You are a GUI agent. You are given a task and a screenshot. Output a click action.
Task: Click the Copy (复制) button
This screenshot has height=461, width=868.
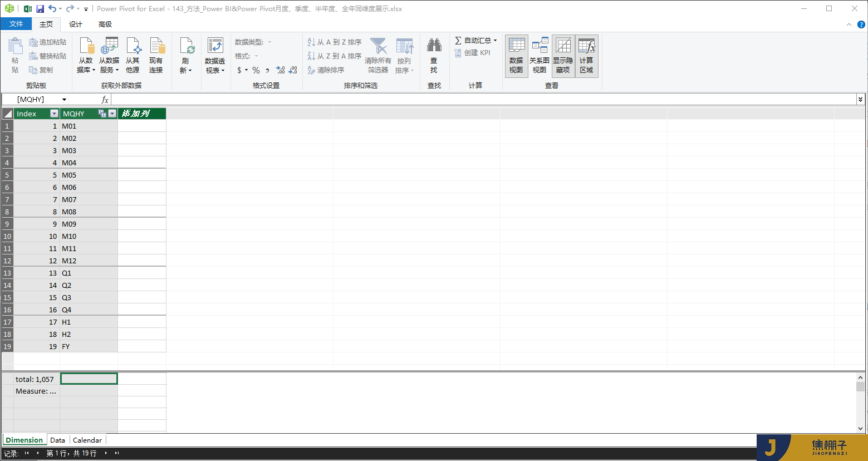(x=41, y=70)
